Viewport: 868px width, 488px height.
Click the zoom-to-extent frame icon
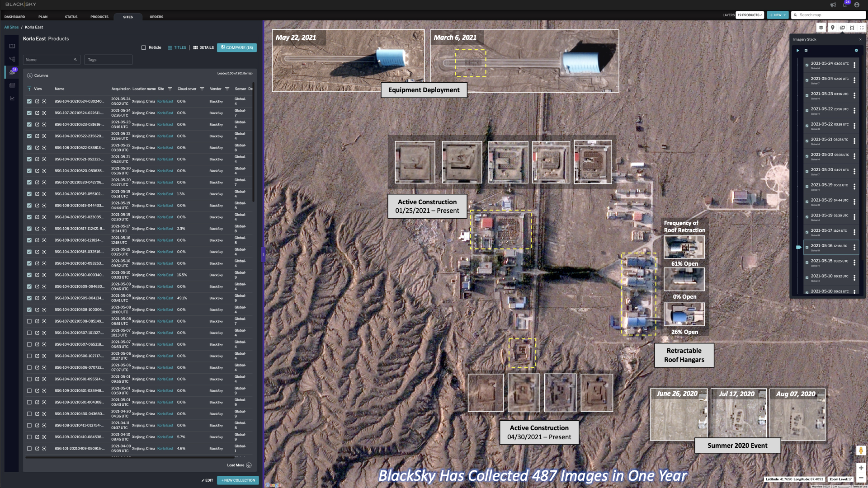(x=852, y=28)
